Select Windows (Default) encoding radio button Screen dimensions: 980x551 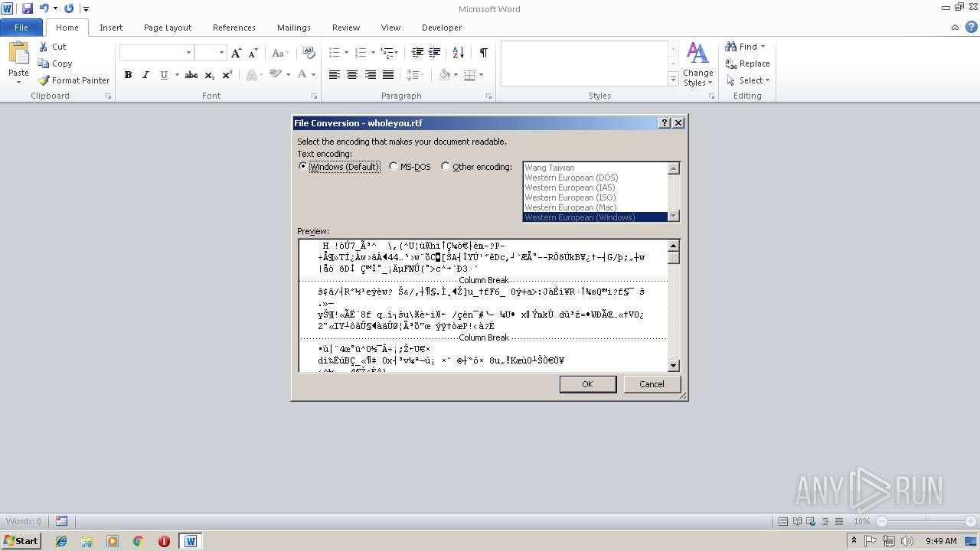(303, 167)
